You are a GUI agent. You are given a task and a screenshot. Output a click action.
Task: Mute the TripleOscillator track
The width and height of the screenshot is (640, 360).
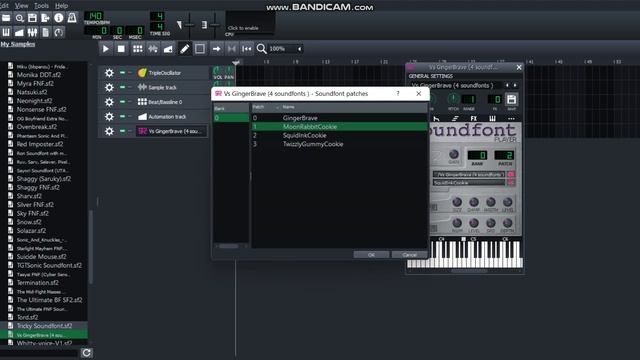coord(122,73)
